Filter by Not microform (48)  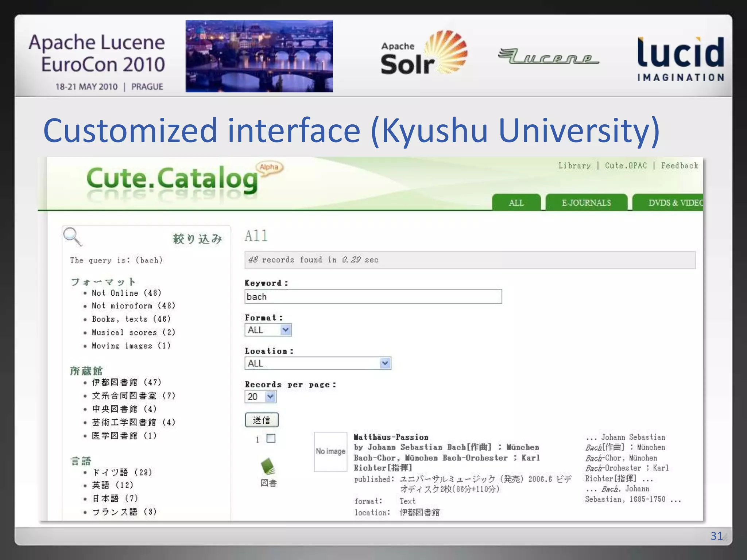point(133,306)
